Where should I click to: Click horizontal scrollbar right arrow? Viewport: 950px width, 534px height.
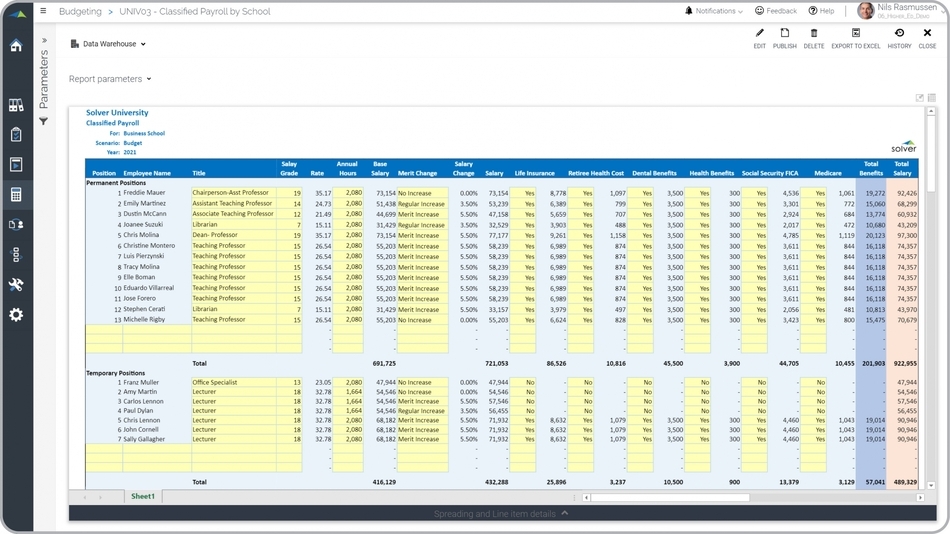coord(920,498)
